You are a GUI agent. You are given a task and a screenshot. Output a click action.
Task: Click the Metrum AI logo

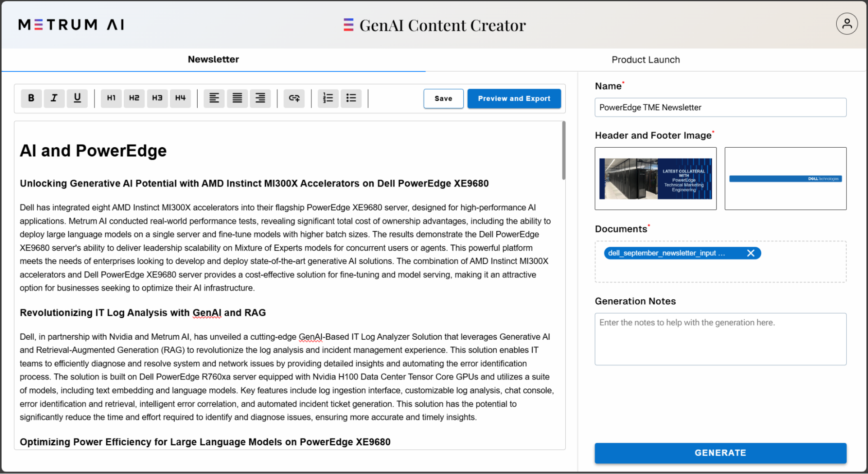71,25
